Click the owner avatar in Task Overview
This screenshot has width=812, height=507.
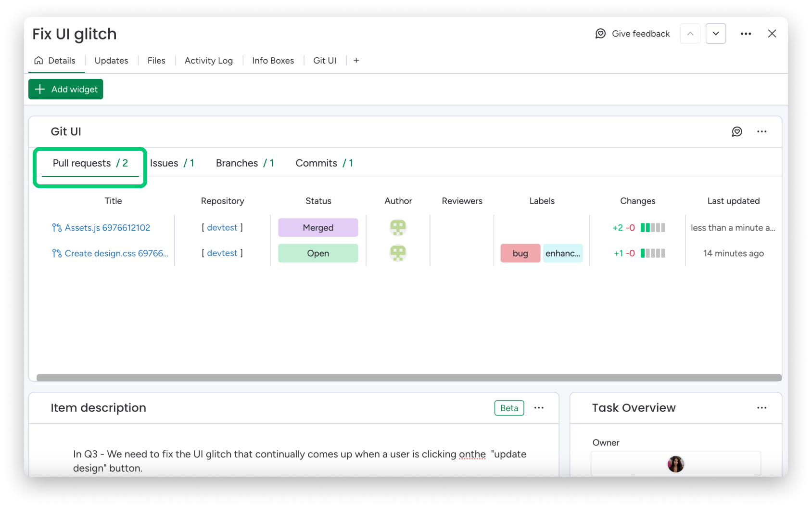tap(675, 464)
